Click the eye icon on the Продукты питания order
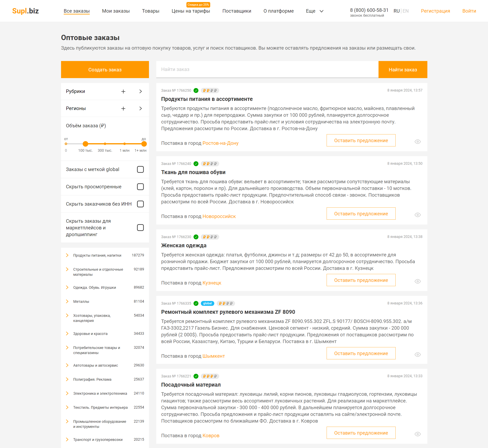Screen dimensions: 488x448 click(417, 142)
